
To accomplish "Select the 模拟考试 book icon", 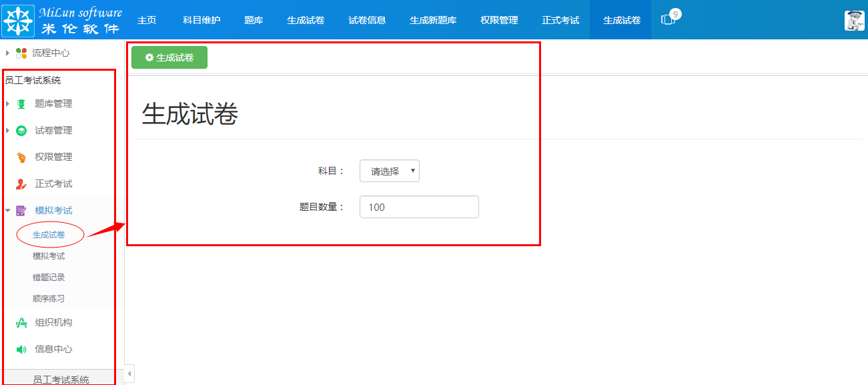I will tap(21, 210).
